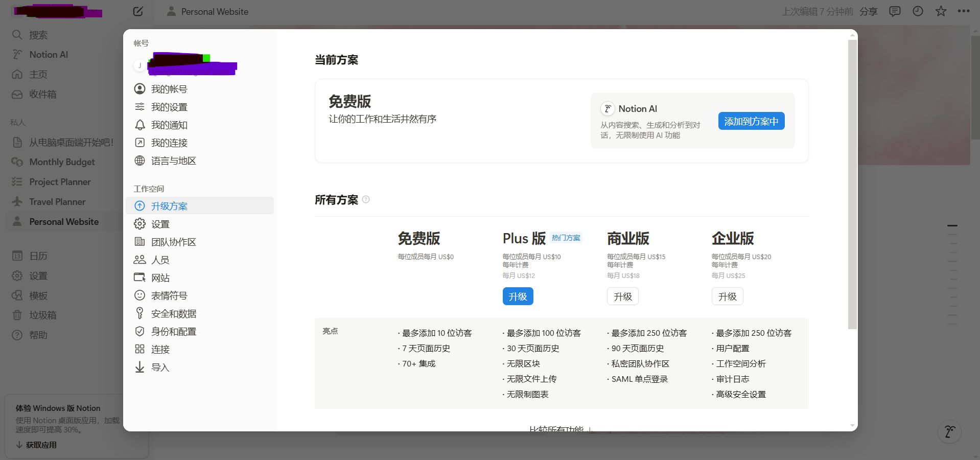Viewport: 980px width, 460px height.
Task: Click the help icon next to 所有方案
Action: coord(366,200)
